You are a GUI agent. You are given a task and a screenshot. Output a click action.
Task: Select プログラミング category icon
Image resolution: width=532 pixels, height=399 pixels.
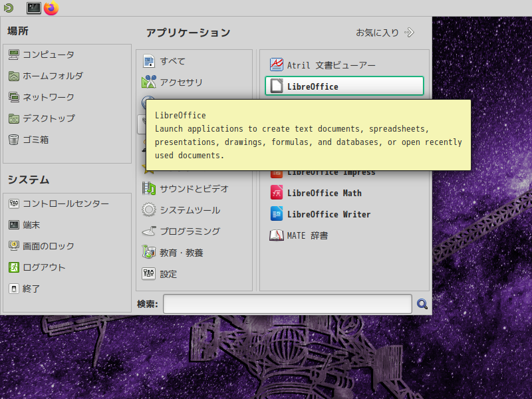click(x=148, y=231)
